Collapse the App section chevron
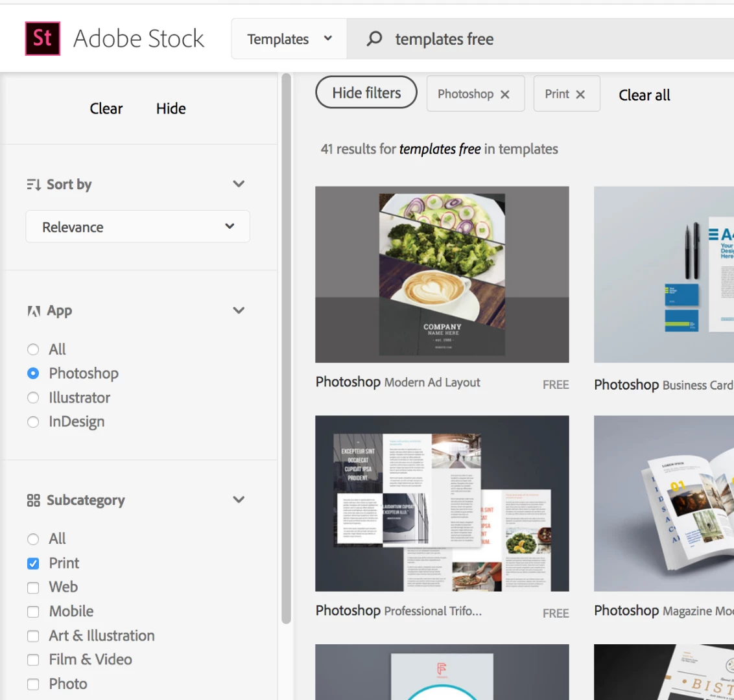 point(239,310)
